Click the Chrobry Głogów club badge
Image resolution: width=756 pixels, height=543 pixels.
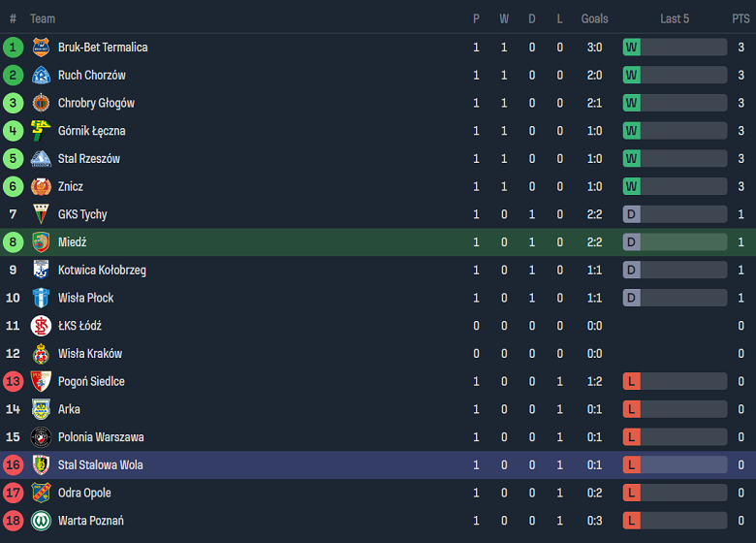(41, 103)
